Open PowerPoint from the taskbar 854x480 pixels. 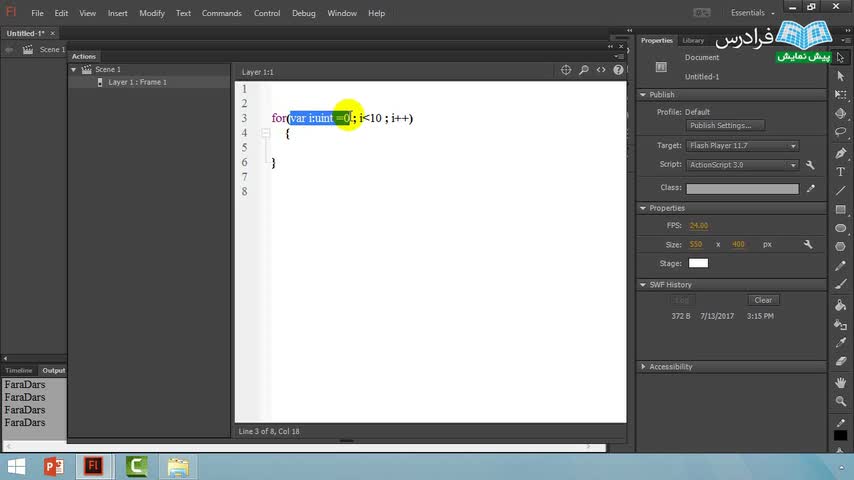point(53,466)
